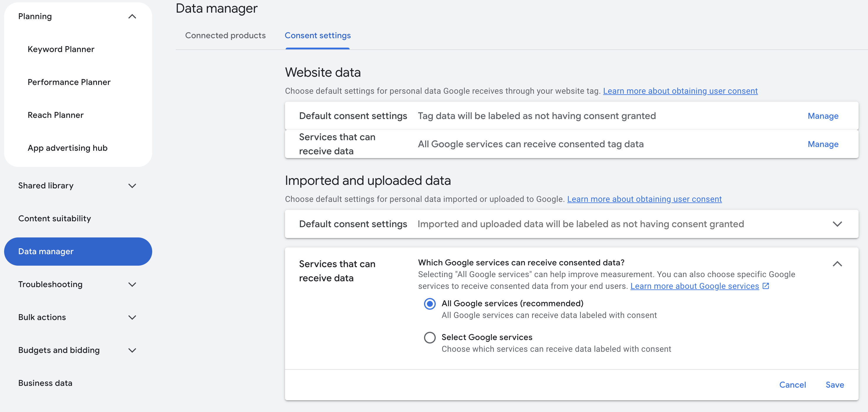868x412 pixels.
Task: Click the Troubleshooting label
Action: [x=50, y=284]
